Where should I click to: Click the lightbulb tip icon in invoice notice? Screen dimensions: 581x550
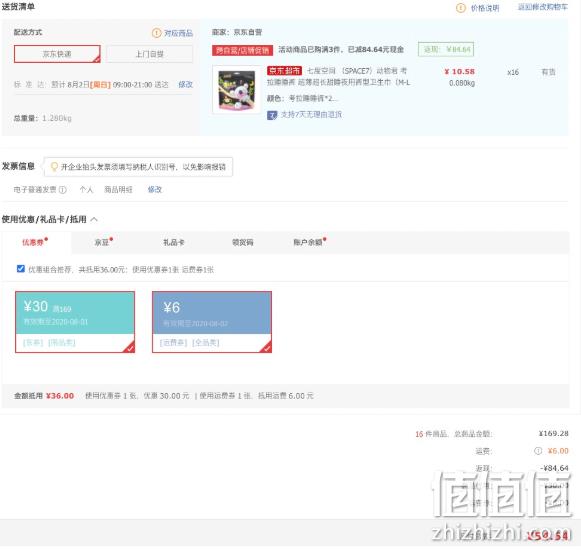pyautogui.click(x=54, y=167)
